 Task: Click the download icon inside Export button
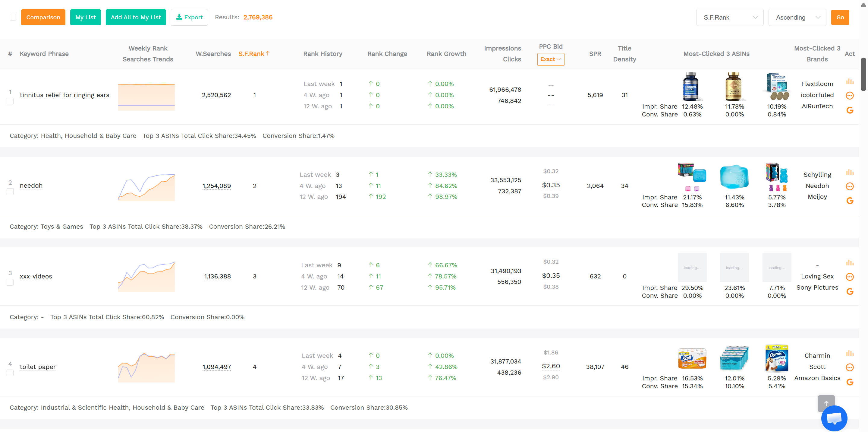(x=180, y=17)
